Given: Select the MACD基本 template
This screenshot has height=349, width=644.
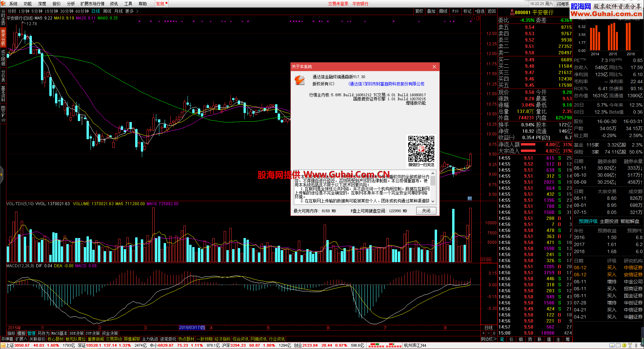Looking at the screenshot, I should (59, 333).
